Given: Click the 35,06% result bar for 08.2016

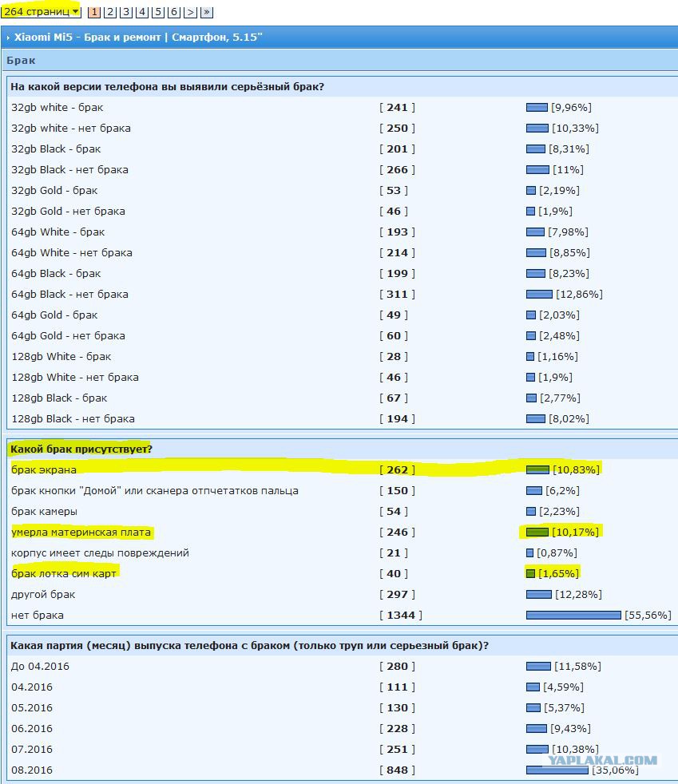Looking at the screenshot, I should (557, 770).
